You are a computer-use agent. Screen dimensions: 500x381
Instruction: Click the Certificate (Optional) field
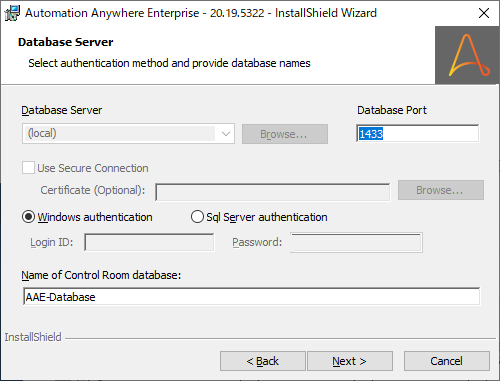point(272,192)
